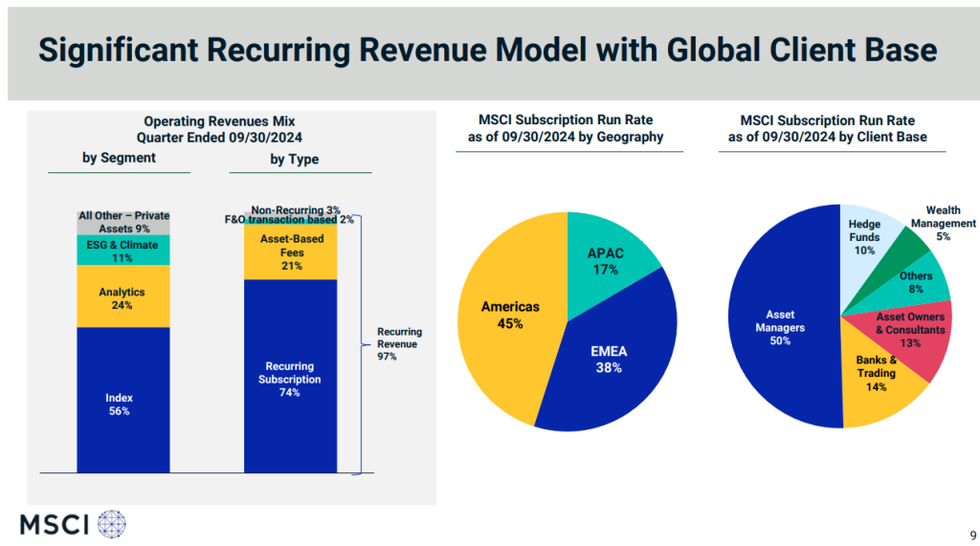Click the Americas 45% pie slice
980x546 pixels.
point(507,316)
